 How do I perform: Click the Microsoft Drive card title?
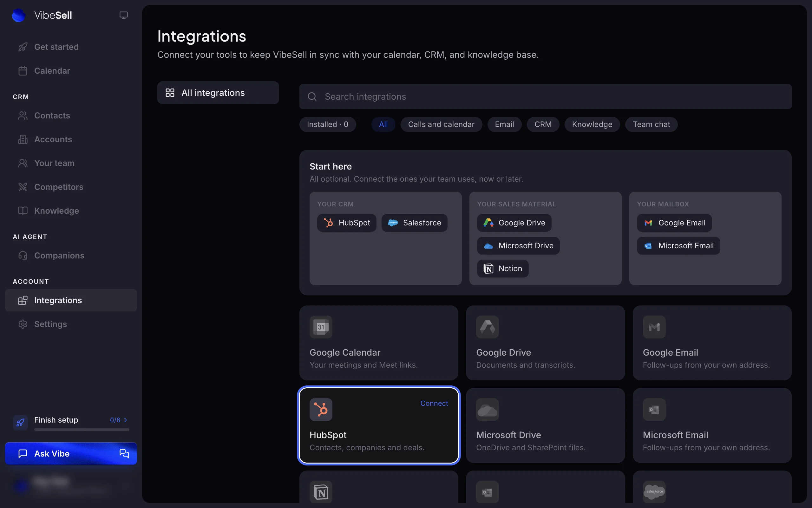[508, 435]
